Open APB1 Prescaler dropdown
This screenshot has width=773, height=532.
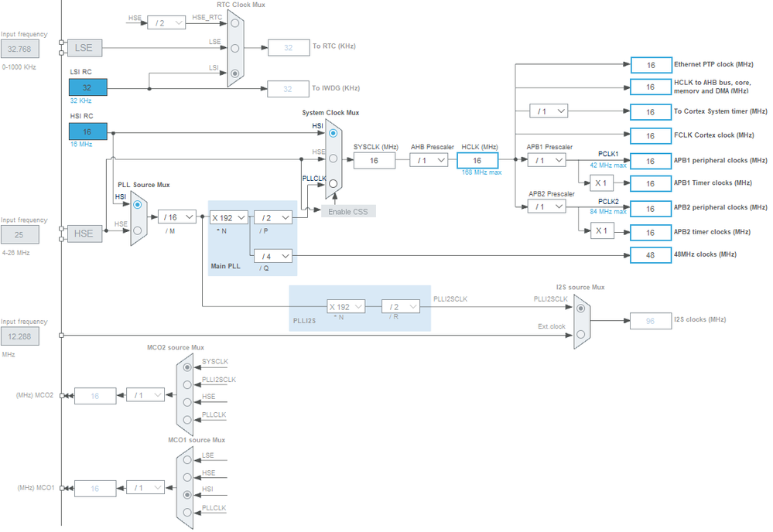(547, 160)
